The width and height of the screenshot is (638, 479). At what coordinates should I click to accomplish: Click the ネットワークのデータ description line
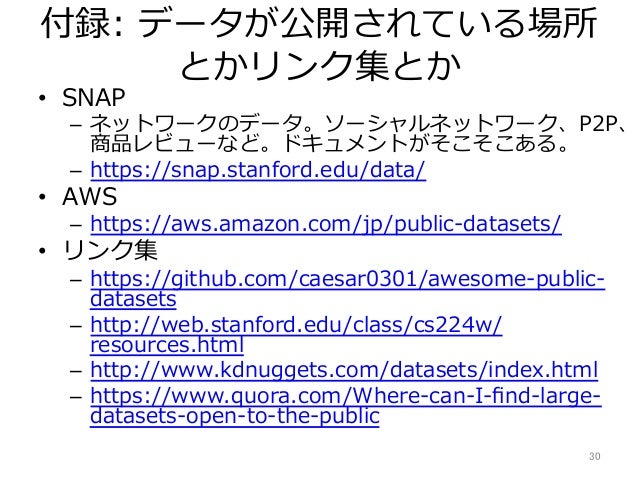(359, 123)
